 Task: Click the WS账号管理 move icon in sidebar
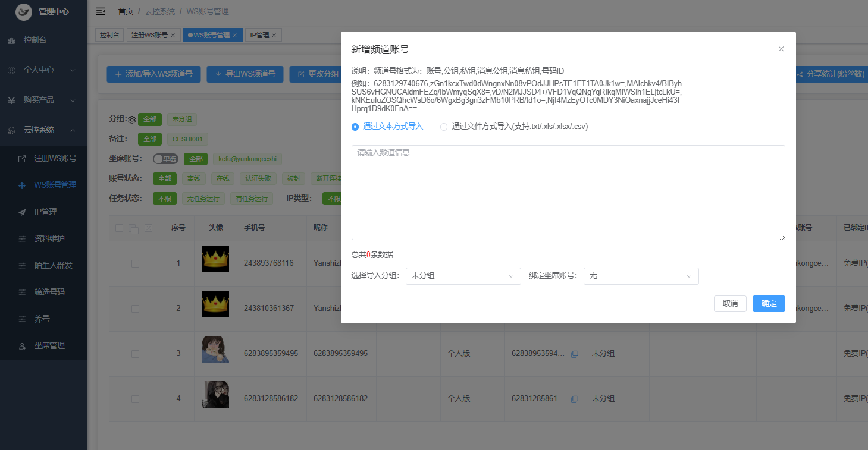point(22,185)
